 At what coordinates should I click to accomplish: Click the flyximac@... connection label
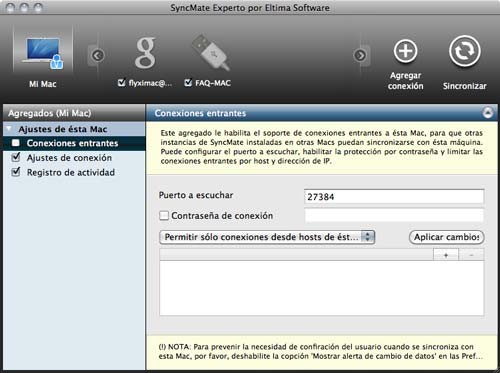pyautogui.click(x=150, y=83)
